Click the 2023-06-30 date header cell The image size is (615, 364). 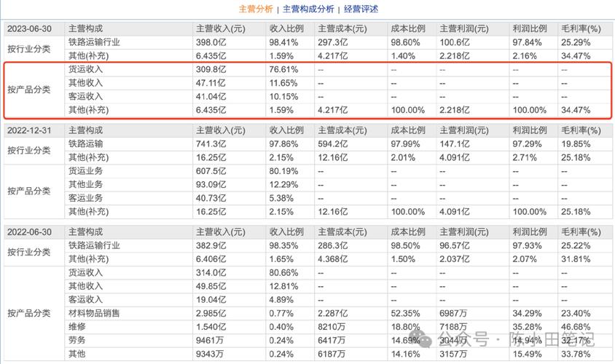tap(29, 29)
